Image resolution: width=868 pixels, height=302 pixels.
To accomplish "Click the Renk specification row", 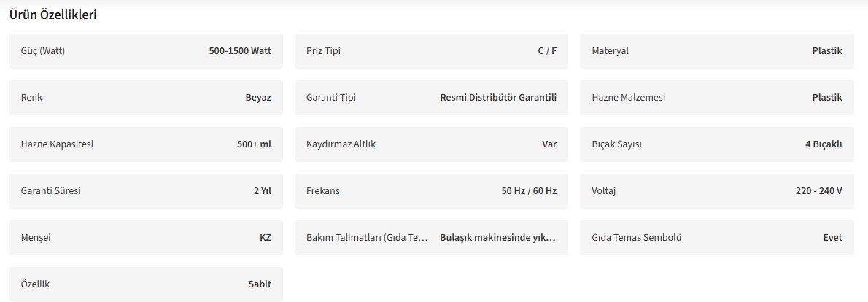I will (x=146, y=98).
